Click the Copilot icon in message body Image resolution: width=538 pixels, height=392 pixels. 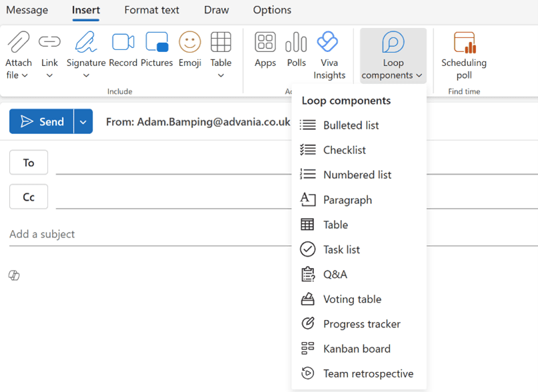tap(14, 275)
